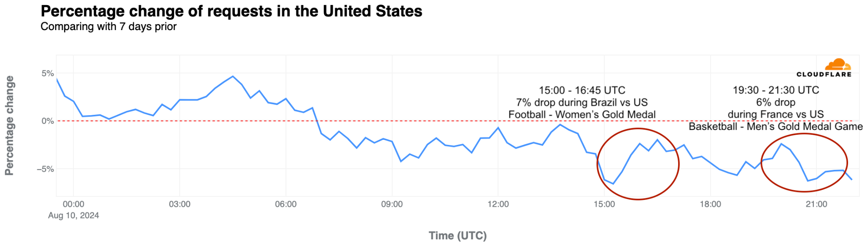Click the 'Aug 10, 2024' date label
The height and width of the screenshot is (247, 868).
pyautogui.click(x=74, y=216)
